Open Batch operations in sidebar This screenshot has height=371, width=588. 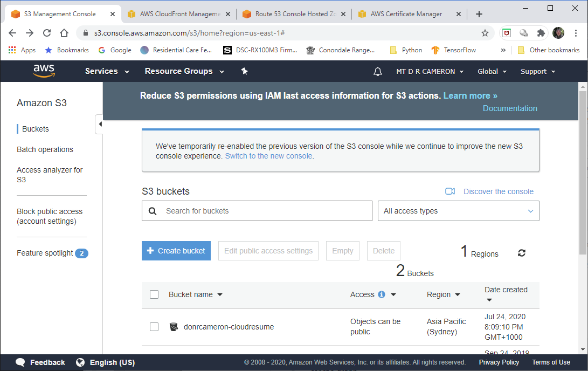(x=45, y=150)
